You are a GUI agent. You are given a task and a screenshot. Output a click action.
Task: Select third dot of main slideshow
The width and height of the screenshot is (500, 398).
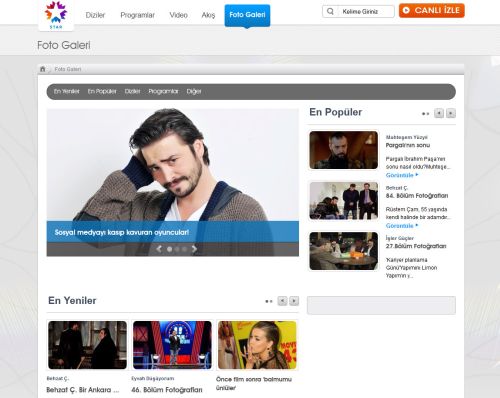coord(184,249)
